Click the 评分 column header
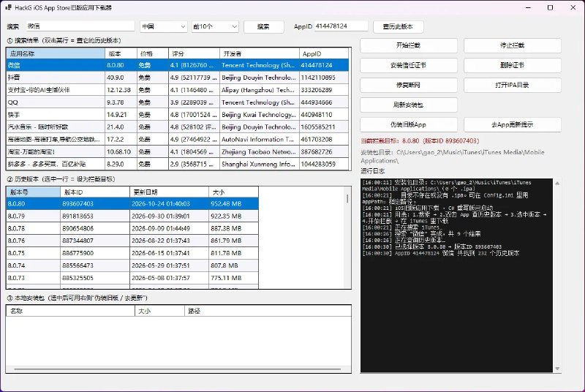Image resolution: width=585 pixels, height=392 pixels. point(194,53)
